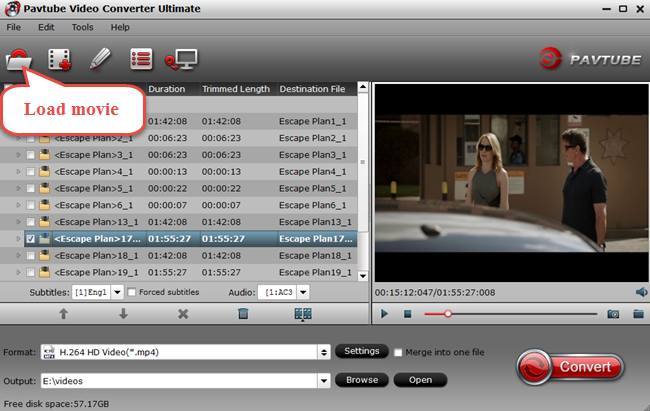Viewport: 650px width, 411px height.
Task: Click format MP4 file type icon
Action: point(49,352)
